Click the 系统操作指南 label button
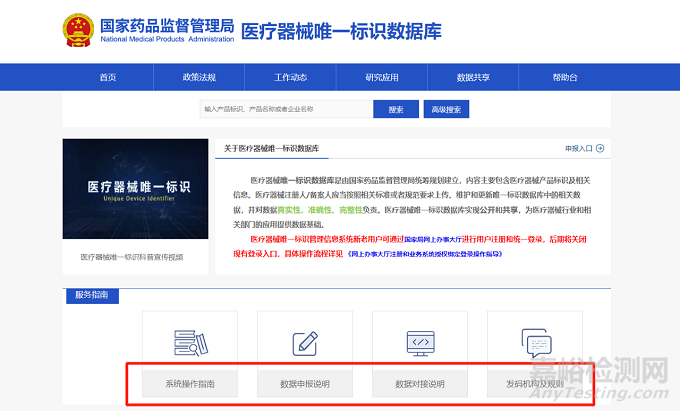 190,384
